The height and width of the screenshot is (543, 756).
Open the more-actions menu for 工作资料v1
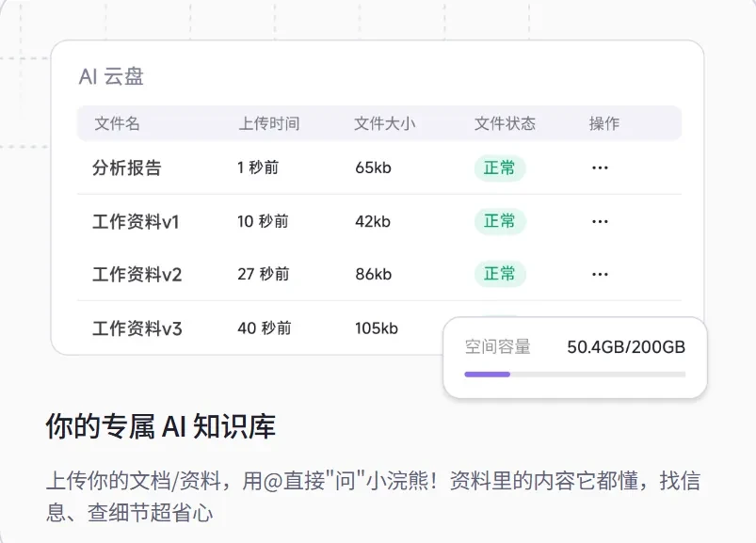coord(600,222)
